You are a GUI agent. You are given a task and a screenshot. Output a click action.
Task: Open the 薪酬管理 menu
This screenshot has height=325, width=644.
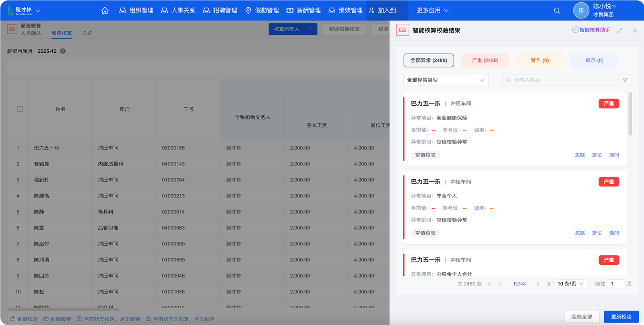(304, 10)
